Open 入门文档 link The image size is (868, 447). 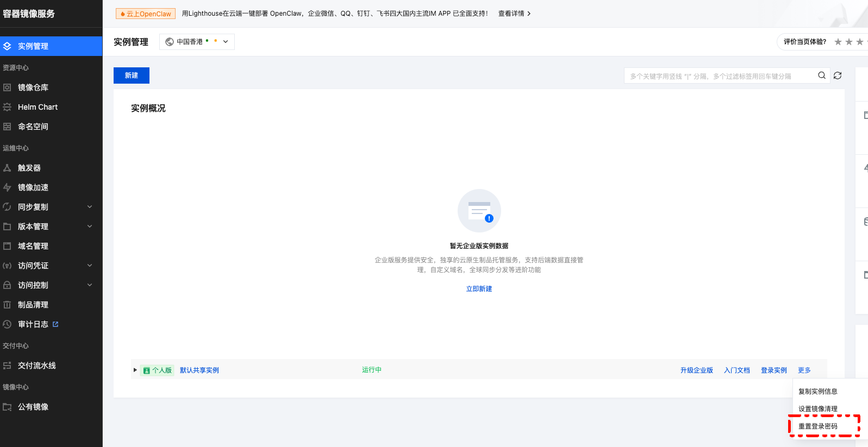click(737, 370)
